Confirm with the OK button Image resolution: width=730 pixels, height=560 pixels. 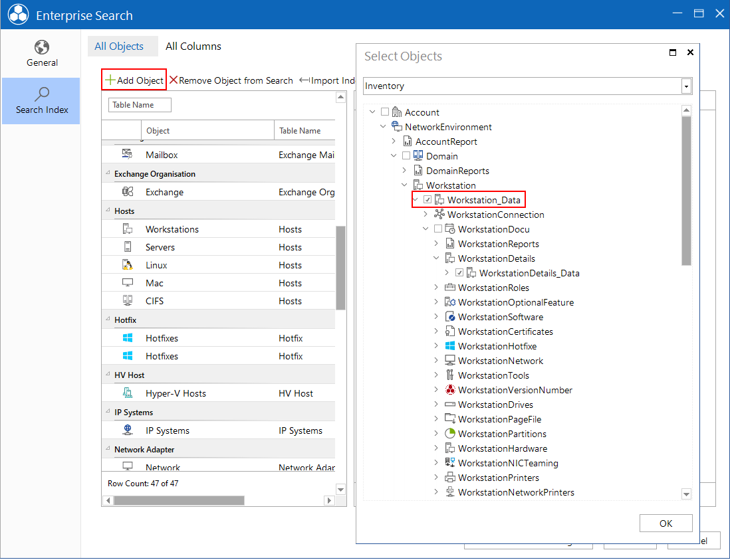(x=666, y=523)
